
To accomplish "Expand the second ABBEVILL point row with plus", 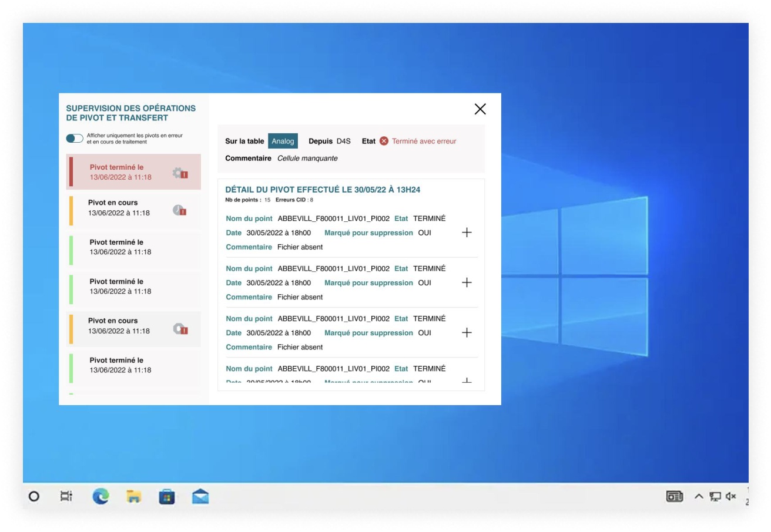I will [467, 282].
